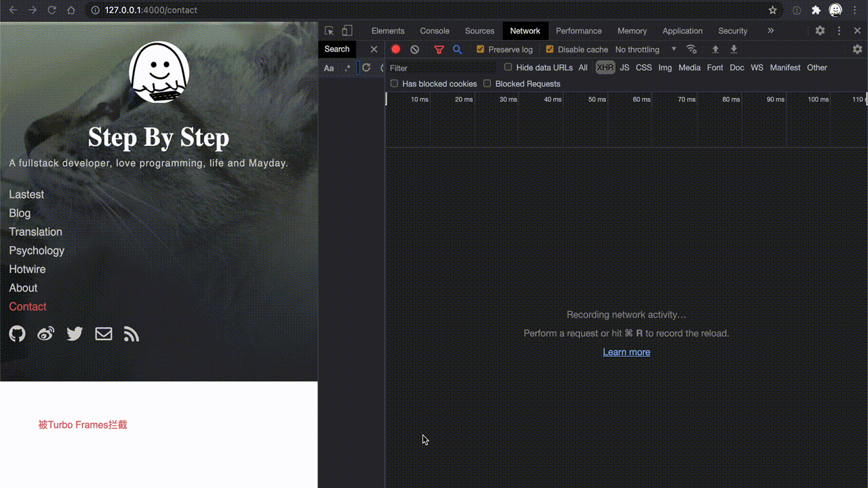Uncheck the Preserve log checkbox
The height and width of the screenshot is (488, 868).
click(481, 49)
